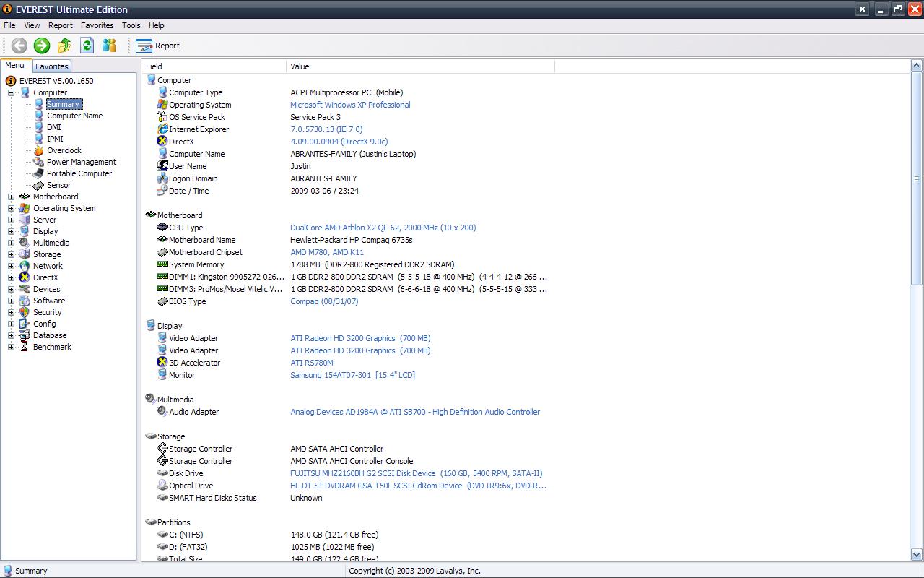Open the Samsung 154AT07-301 monitor link

(352, 375)
